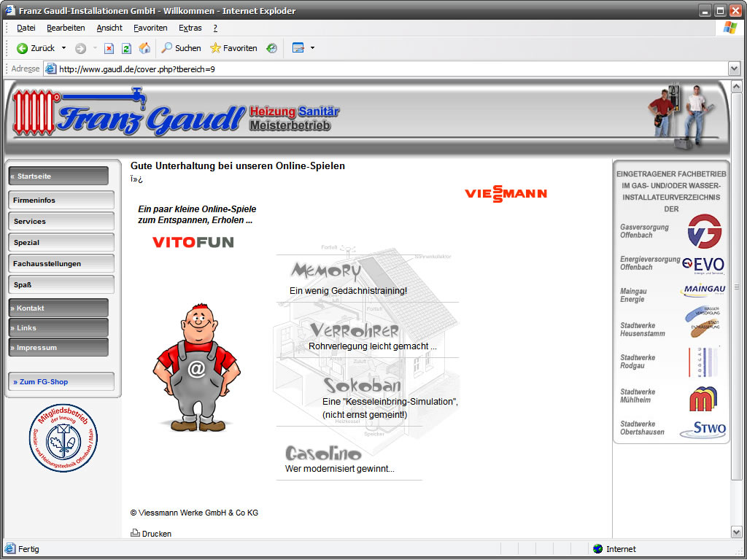Viewport: 747px width, 560px height.
Task: Click the Viessmann logo
Action: point(506,193)
